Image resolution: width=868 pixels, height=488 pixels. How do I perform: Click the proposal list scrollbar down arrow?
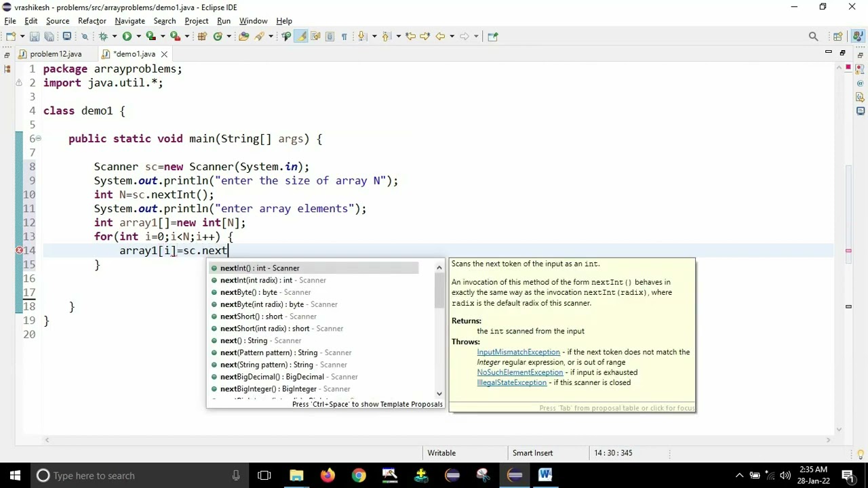coord(439,393)
